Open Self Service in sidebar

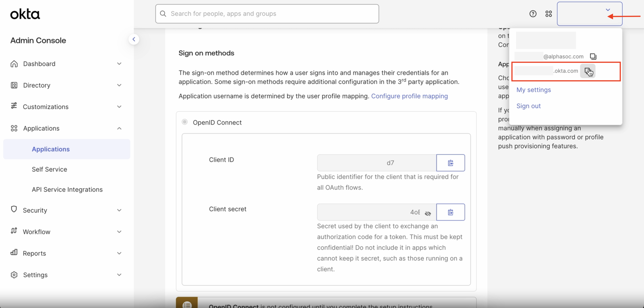49,169
